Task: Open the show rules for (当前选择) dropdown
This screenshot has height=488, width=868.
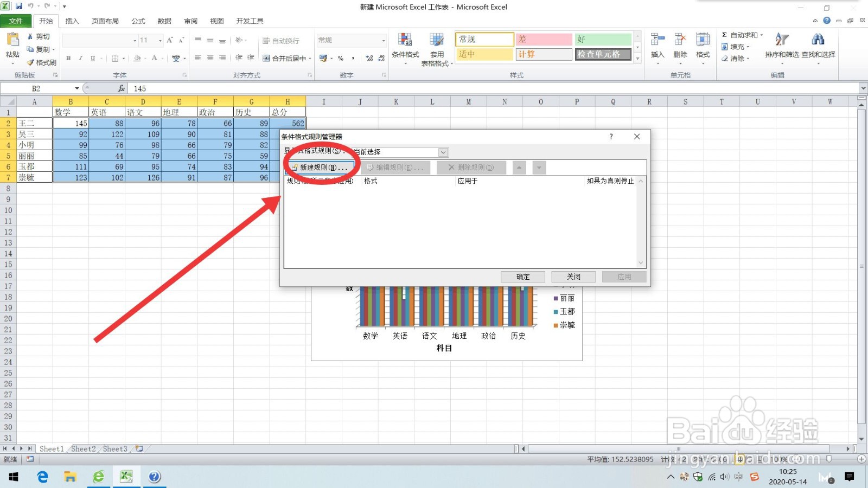Action: (443, 152)
